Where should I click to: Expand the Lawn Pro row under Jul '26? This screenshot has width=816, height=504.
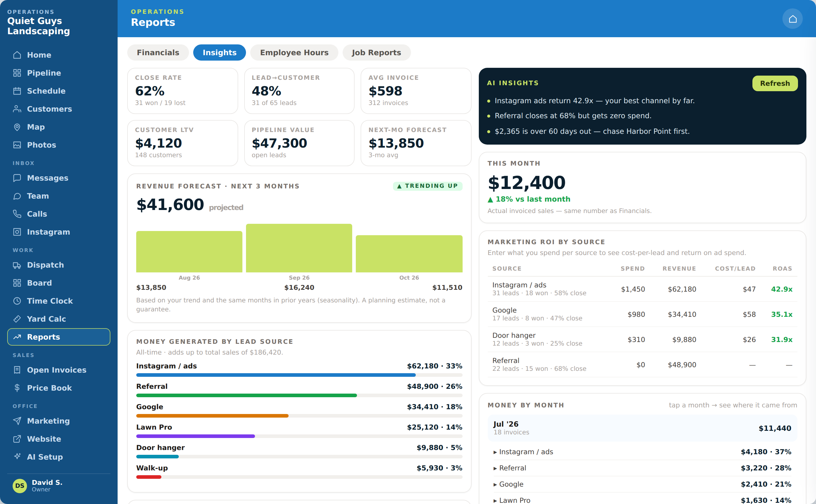click(642, 500)
